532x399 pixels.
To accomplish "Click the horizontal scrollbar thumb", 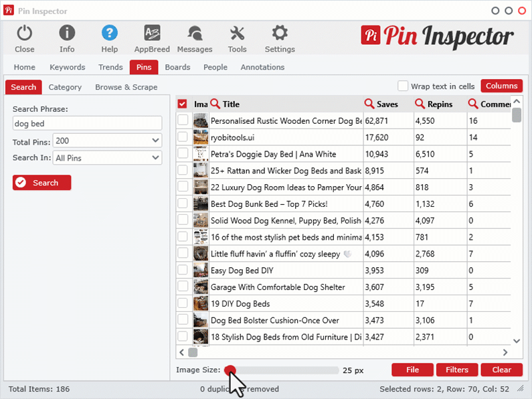I will 193,352.
